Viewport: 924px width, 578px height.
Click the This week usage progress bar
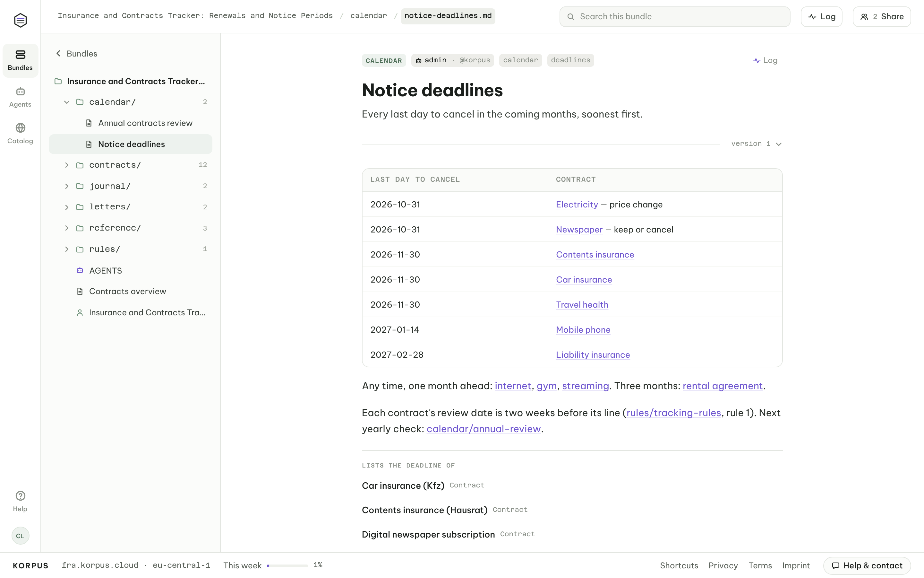click(x=287, y=565)
